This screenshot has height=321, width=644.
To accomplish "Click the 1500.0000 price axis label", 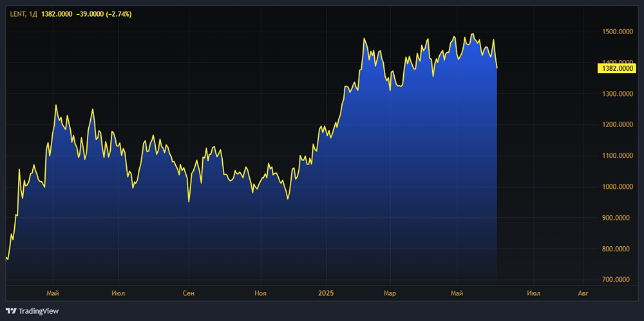I will click(x=617, y=32).
